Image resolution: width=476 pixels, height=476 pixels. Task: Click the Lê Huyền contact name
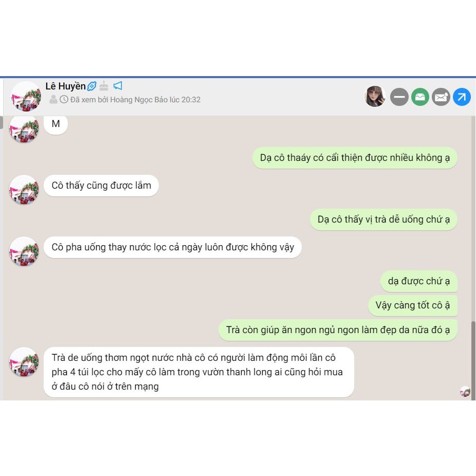65,86
